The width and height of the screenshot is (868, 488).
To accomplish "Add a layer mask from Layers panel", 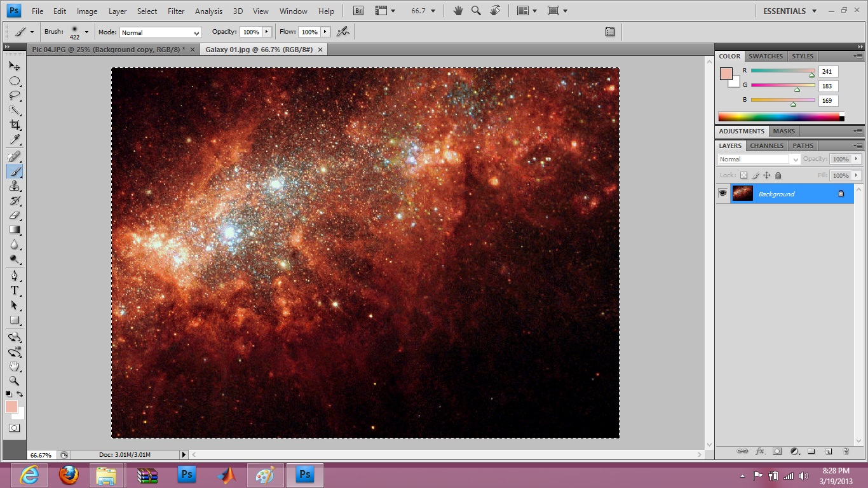I will (x=776, y=451).
